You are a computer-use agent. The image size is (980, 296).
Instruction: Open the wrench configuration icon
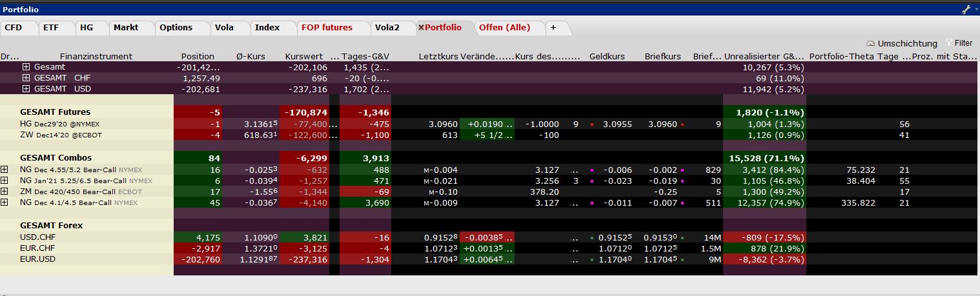pos(966,9)
